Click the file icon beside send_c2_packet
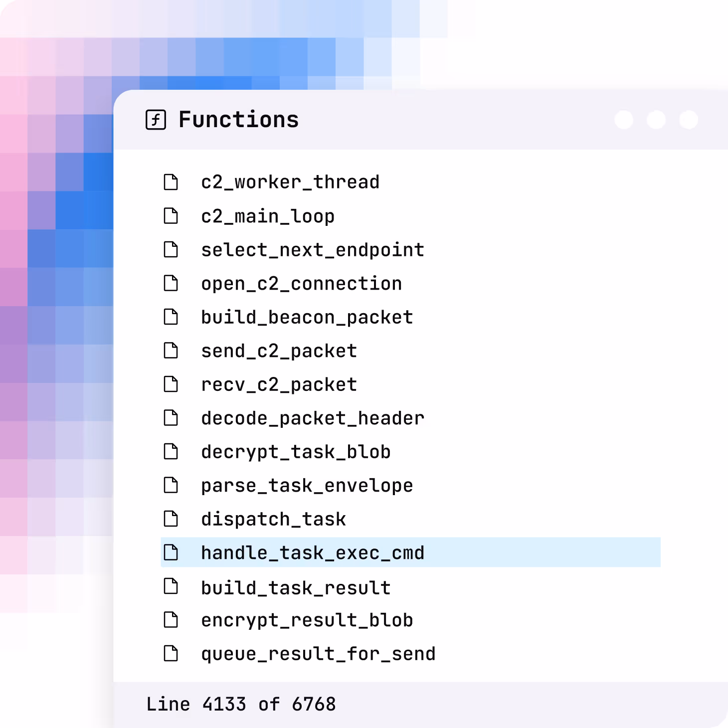This screenshot has width=728, height=728. click(x=171, y=351)
